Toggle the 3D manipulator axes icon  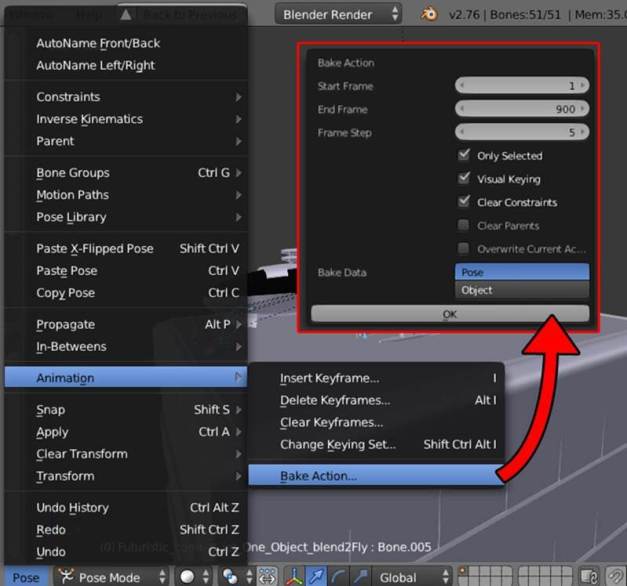pyautogui.click(x=295, y=577)
